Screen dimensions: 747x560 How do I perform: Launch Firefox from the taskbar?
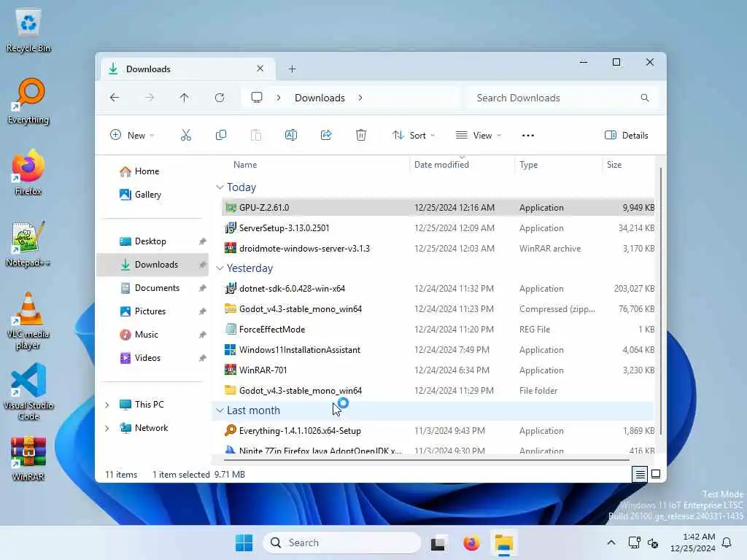click(x=471, y=542)
